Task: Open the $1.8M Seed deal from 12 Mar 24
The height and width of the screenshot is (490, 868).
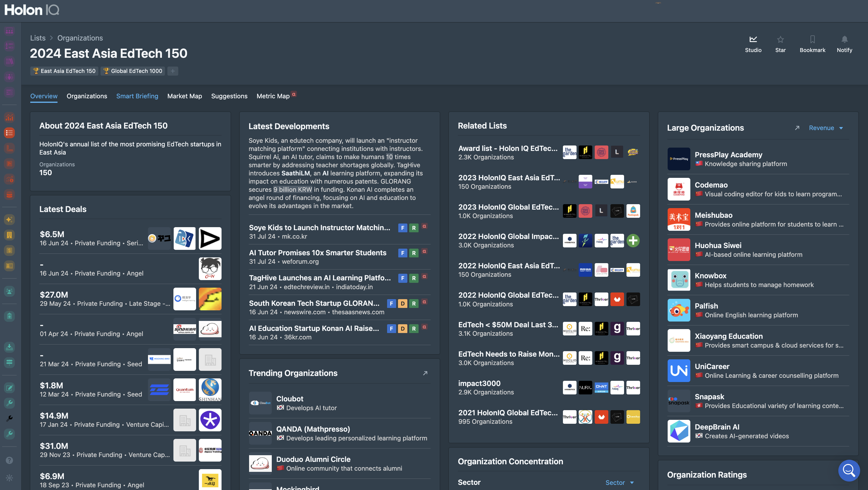Action: tap(130, 389)
